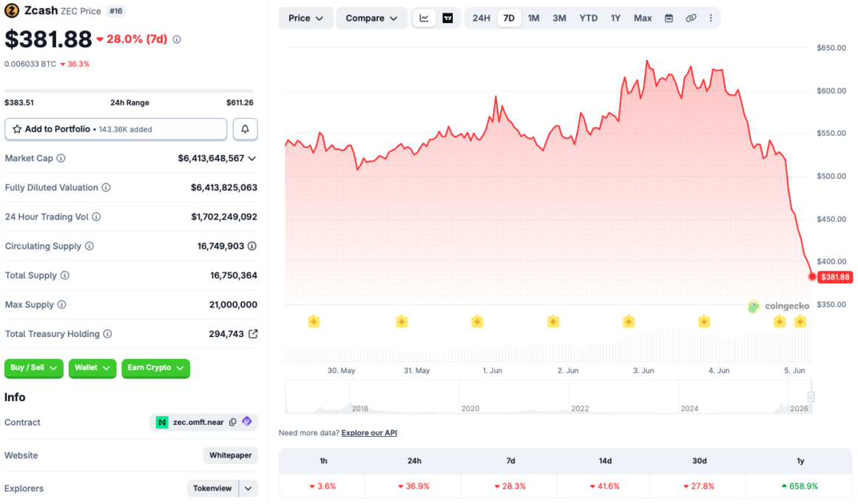Select the 1Y time range
858x504 pixels.
tap(615, 18)
